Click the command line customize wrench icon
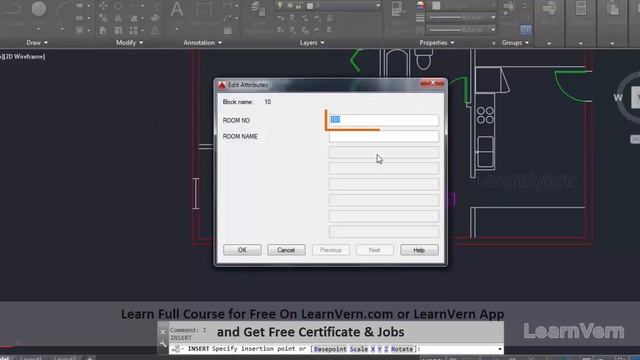The height and width of the screenshot is (360, 640). tap(163, 344)
